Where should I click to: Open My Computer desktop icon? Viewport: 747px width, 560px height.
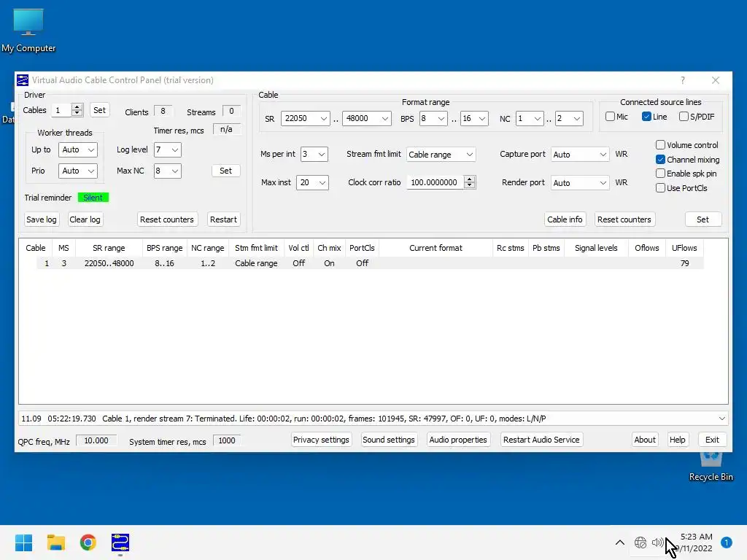[x=28, y=31]
